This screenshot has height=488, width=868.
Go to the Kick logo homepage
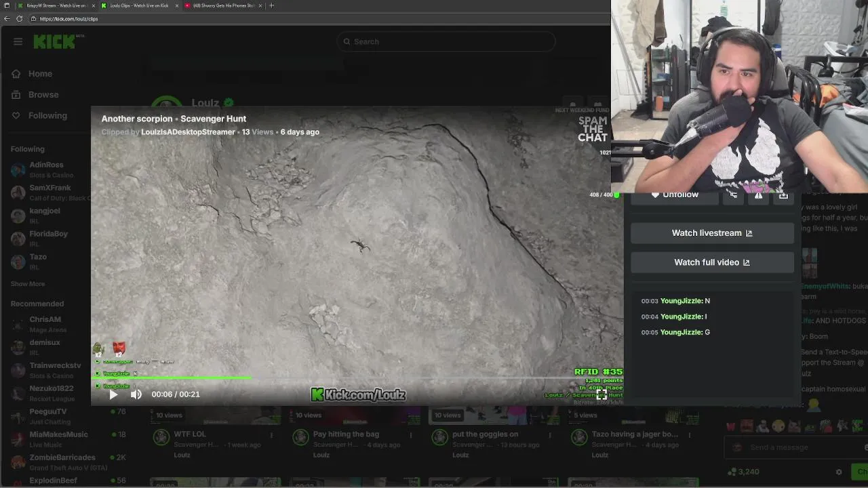56,41
